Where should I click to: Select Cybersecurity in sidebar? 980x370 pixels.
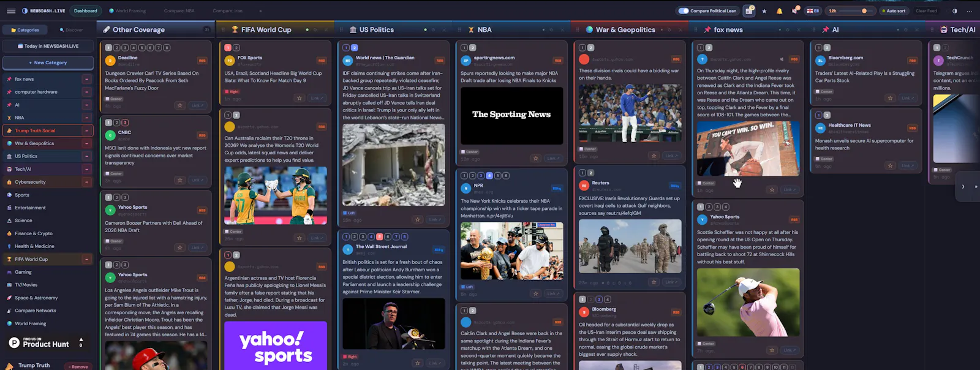[x=48, y=182]
